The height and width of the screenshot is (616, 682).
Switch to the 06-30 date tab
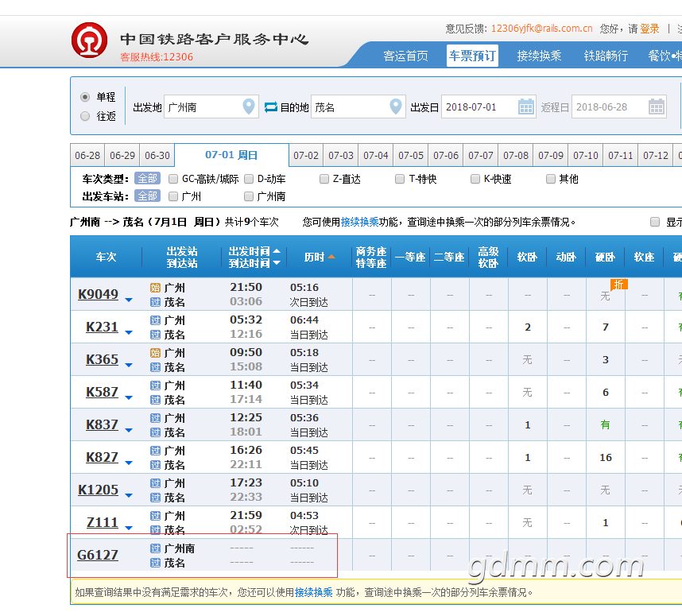tap(157, 155)
